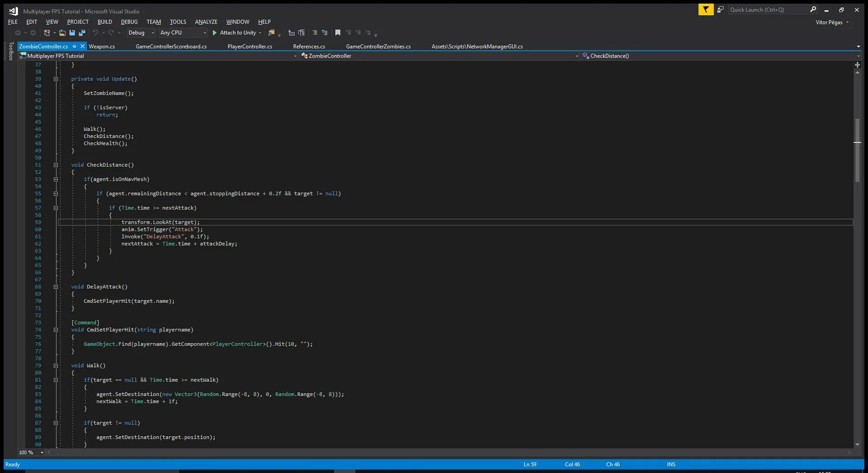The height and width of the screenshot is (473, 868).
Task: Open the Vitor Pêgas account dropdown
Action: (x=832, y=22)
